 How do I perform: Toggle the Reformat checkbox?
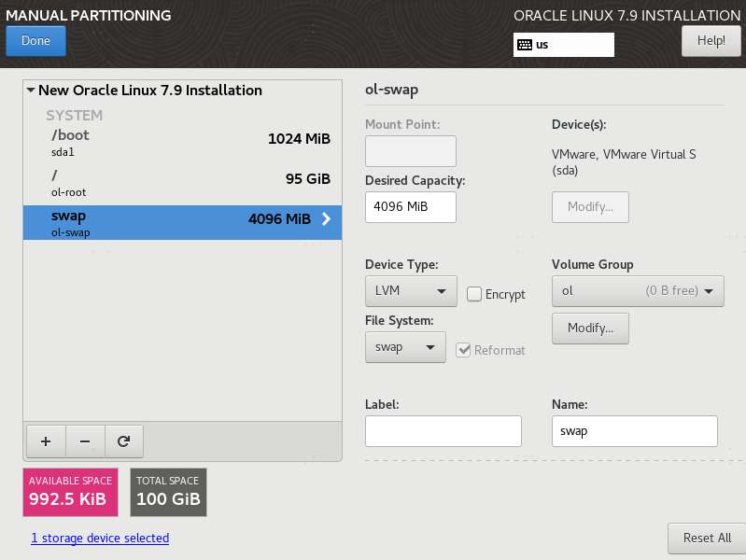pos(464,350)
